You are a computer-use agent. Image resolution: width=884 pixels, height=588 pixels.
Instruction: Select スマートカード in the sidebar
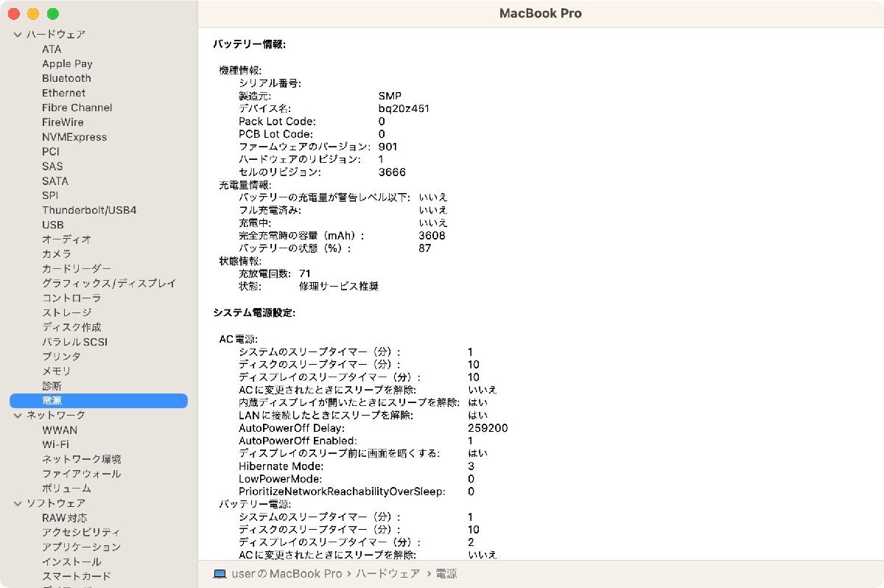tap(77, 576)
